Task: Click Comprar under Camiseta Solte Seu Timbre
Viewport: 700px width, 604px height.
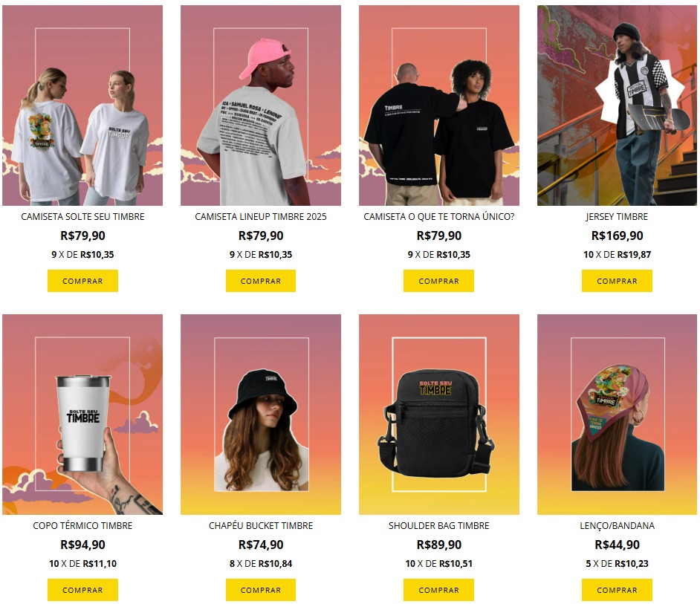Action: 82,281
